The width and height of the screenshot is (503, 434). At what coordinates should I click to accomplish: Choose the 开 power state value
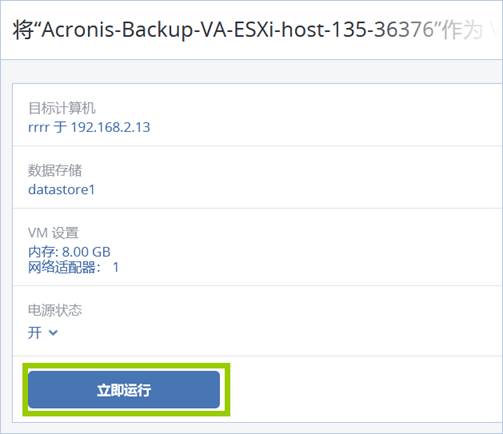point(35,332)
